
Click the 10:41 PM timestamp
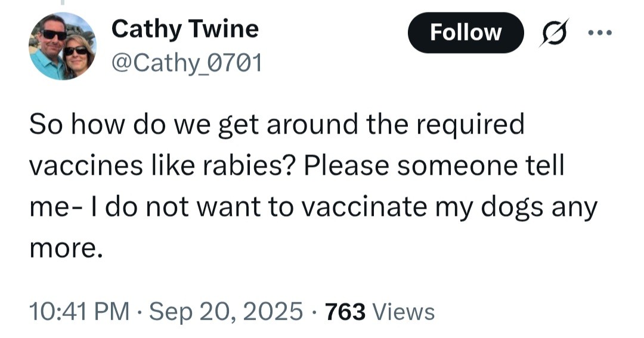point(79,311)
